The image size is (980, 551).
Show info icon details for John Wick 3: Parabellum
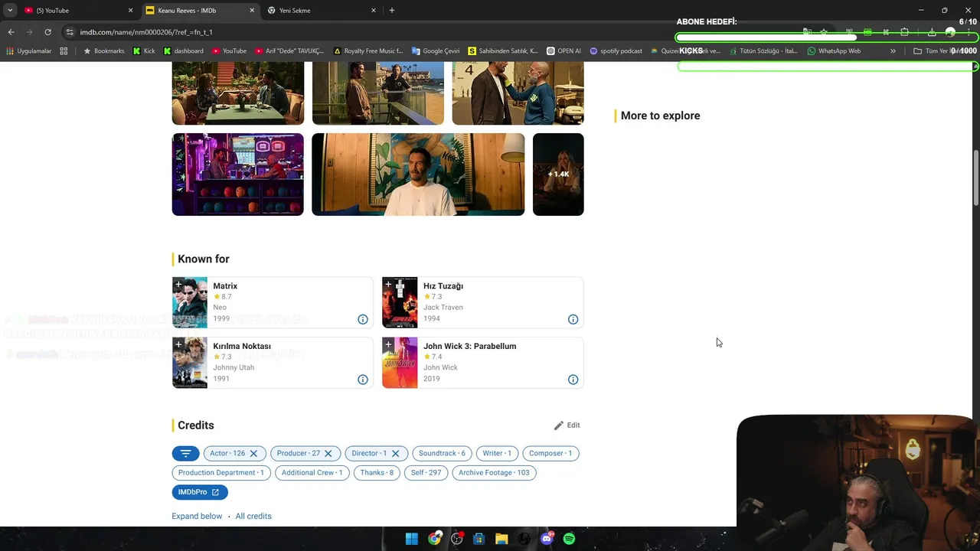pyautogui.click(x=573, y=380)
